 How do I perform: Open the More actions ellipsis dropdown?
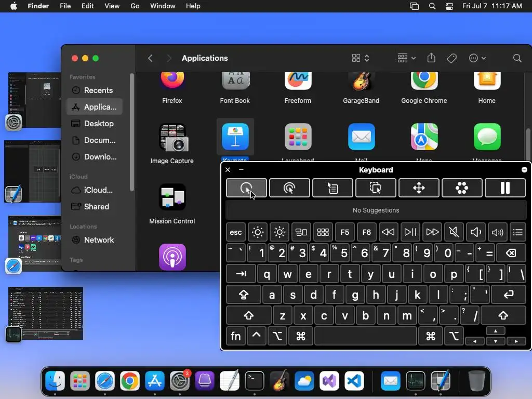pos(477,58)
